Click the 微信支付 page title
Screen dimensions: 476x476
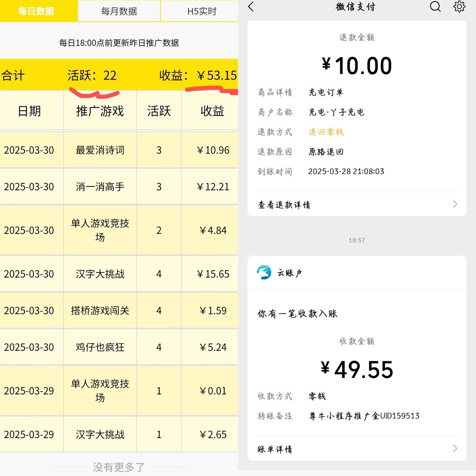[x=356, y=7]
